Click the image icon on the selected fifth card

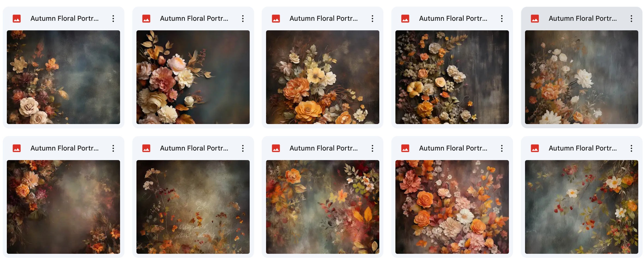pyautogui.click(x=535, y=18)
